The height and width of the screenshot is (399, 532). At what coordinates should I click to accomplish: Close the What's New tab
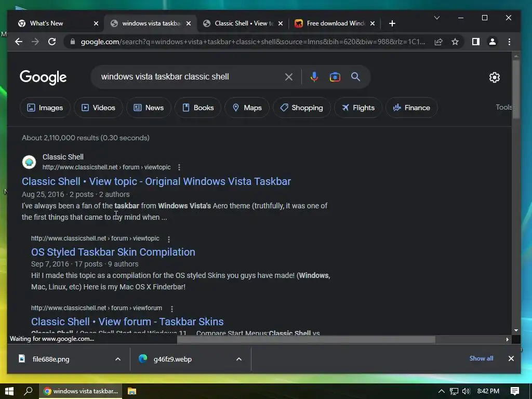coord(96,23)
